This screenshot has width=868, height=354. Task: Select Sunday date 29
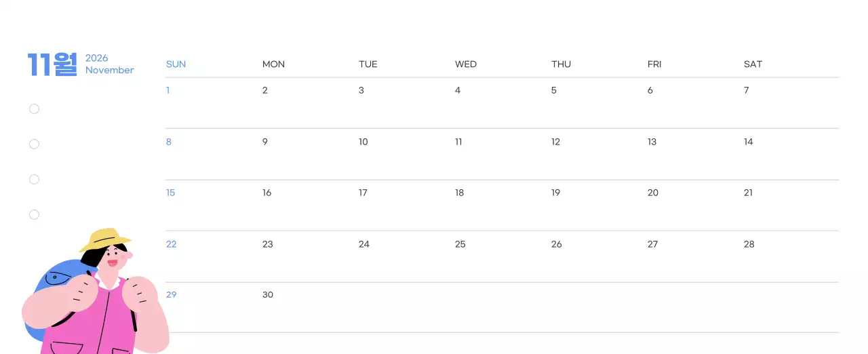(x=172, y=295)
